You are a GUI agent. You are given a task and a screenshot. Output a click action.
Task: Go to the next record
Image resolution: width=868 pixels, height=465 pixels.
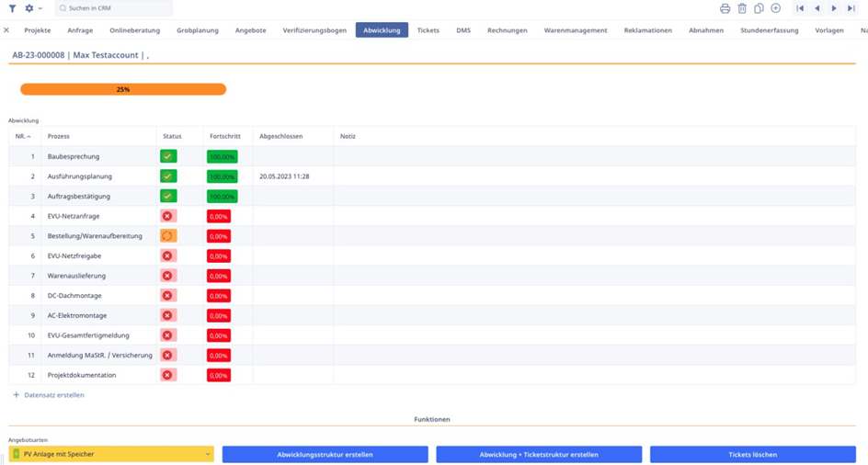[x=834, y=8]
